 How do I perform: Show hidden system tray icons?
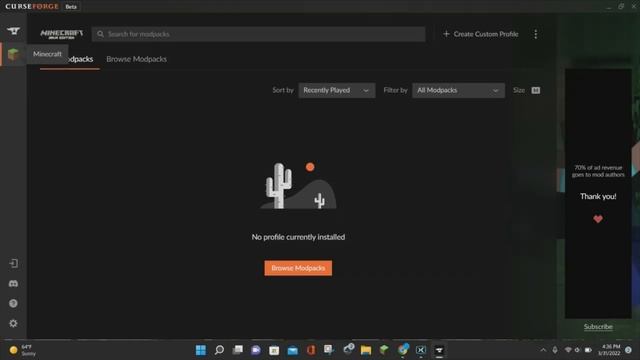click(x=543, y=350)
